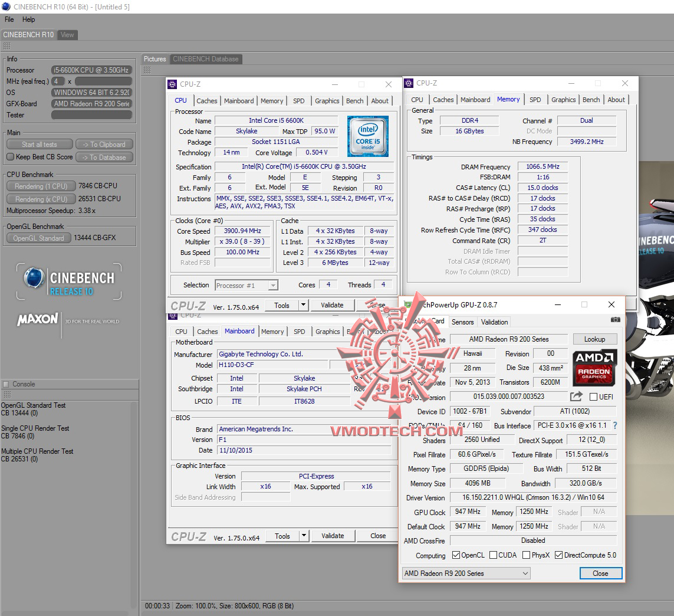The width and height of the screenshot is (674, 616).
Task: Click the GPU-Z screenshot camera icon
Action: pos(616,320)
